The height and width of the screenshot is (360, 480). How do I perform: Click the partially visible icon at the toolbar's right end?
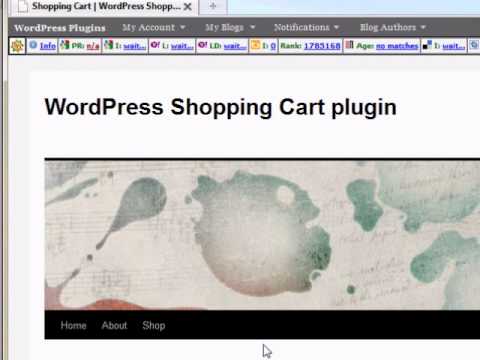point(474,45)
